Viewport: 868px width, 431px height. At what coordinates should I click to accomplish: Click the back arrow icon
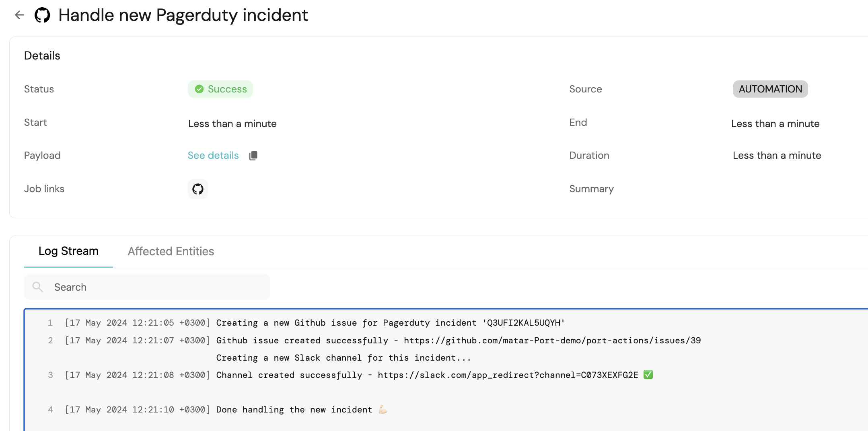coord(19,15)
